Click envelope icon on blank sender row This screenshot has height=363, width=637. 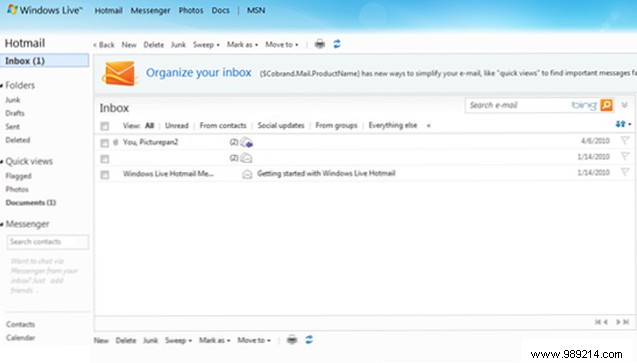tap(246, 158)
